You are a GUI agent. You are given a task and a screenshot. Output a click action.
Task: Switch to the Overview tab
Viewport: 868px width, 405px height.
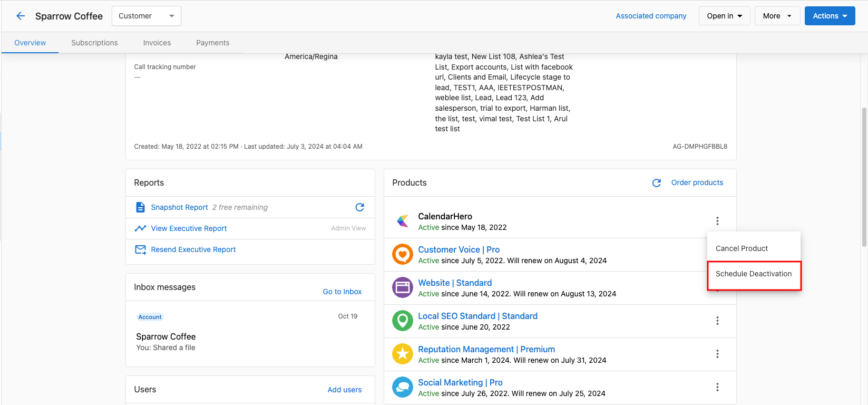(x=30, y=43)
